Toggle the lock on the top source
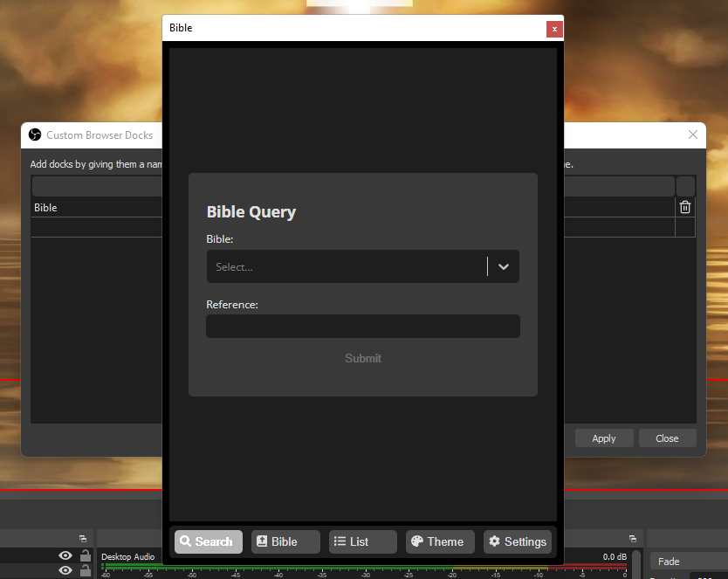 tap(86, 555)
